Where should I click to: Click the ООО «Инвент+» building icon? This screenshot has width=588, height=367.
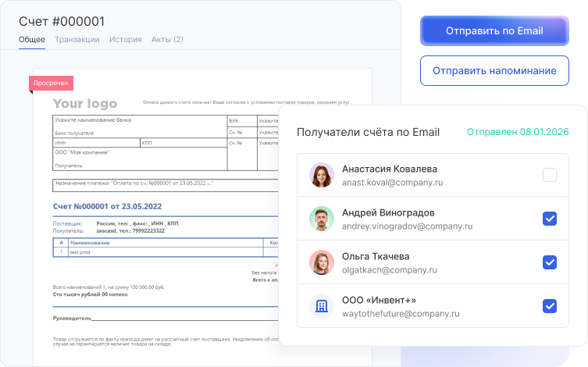(321, 306)
